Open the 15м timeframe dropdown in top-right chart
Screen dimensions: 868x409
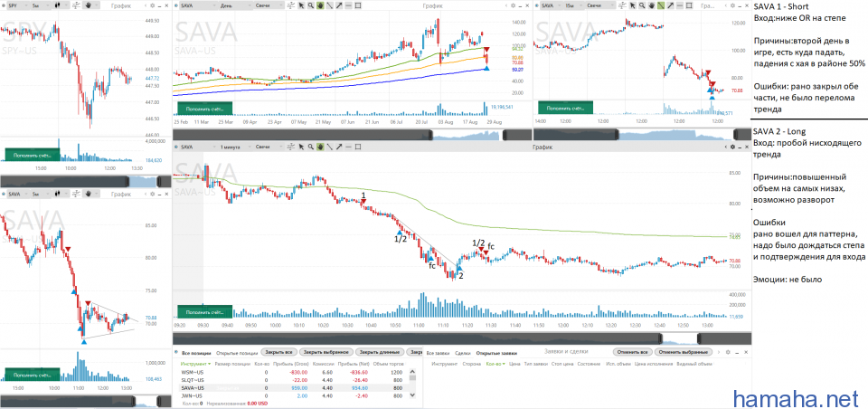[x=573, y=5]
